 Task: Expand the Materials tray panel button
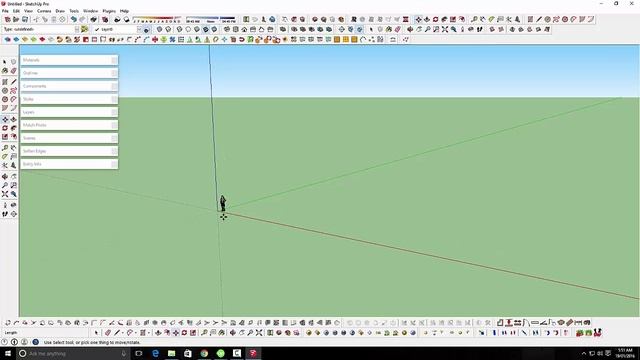114,60
